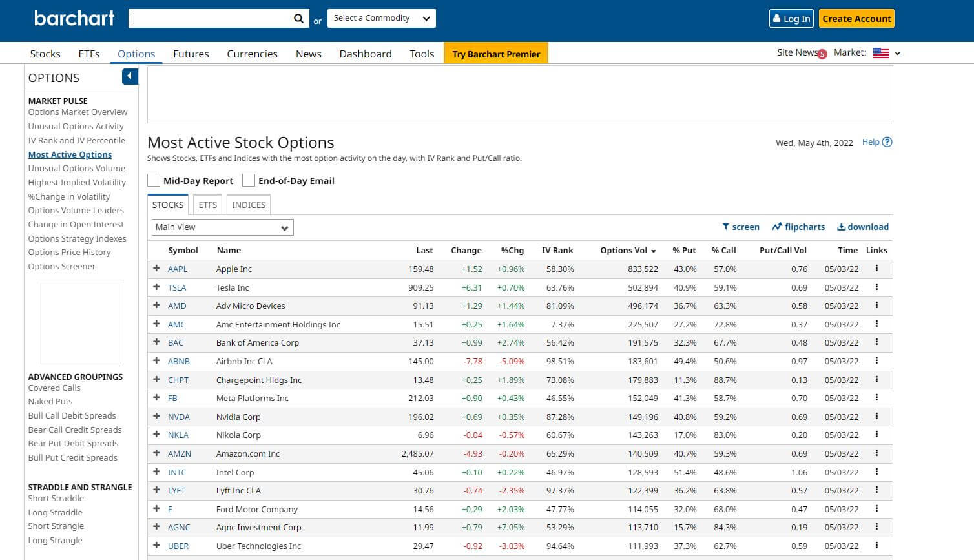Expand the FB row plus sign
The width and height of the screenshot is (974, 560).
[x=156, y=397]
